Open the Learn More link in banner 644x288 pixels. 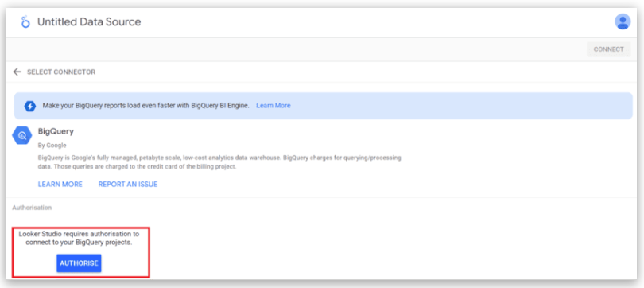click(274, 106)
